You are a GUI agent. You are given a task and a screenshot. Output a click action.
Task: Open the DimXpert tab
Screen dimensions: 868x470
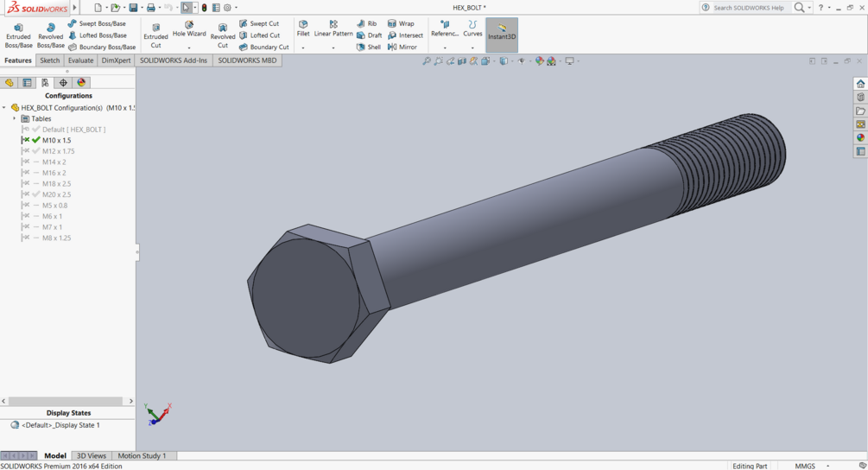(x=116, y=60)
